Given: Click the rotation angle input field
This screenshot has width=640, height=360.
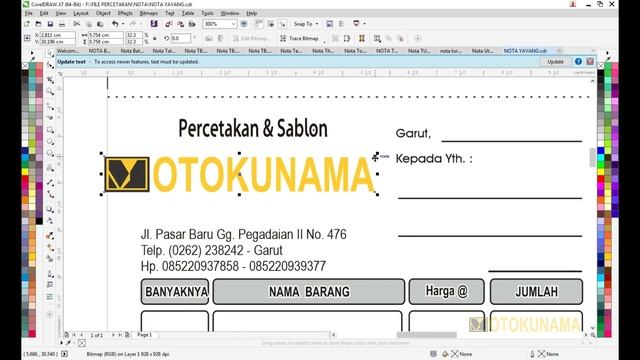Looking at the screenshot, I should click(181, 38).
